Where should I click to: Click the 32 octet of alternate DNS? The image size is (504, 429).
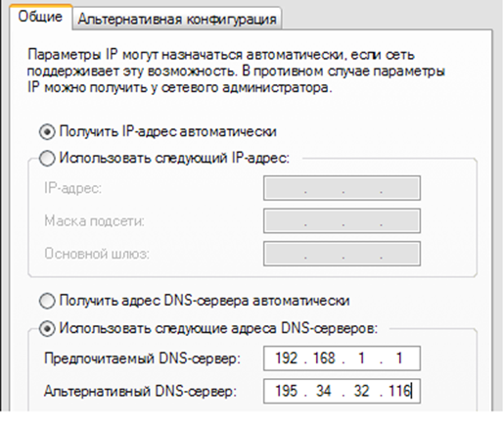[x=361, y=391]
